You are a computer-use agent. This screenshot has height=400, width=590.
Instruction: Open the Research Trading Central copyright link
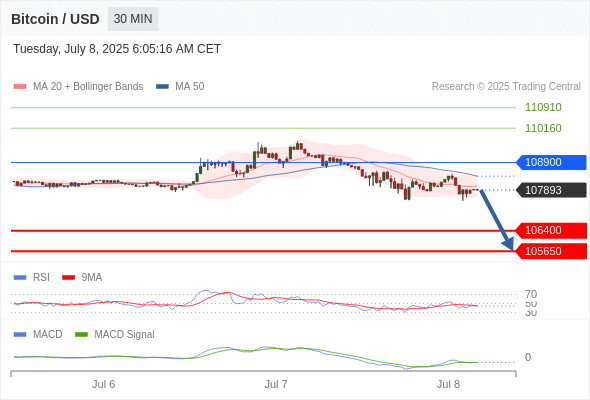pos(506,87)
